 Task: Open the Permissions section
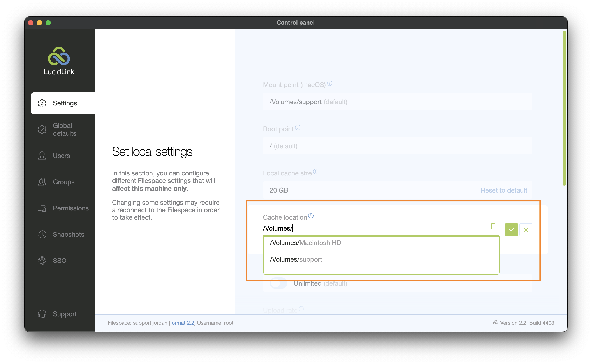coord(63,208)
